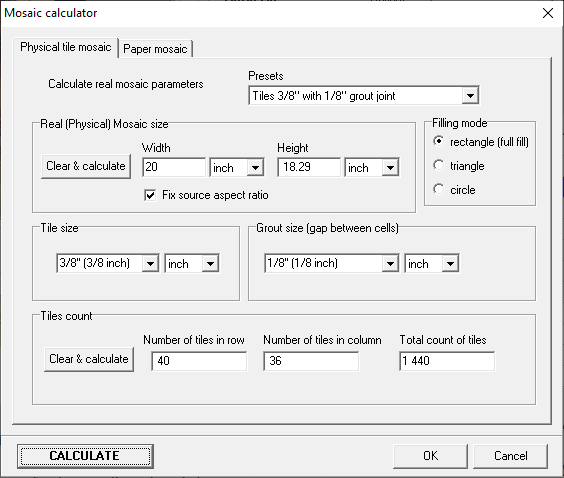Choose circle filling mode
This screenshot has height=478, width=564.
coord(438,189)
